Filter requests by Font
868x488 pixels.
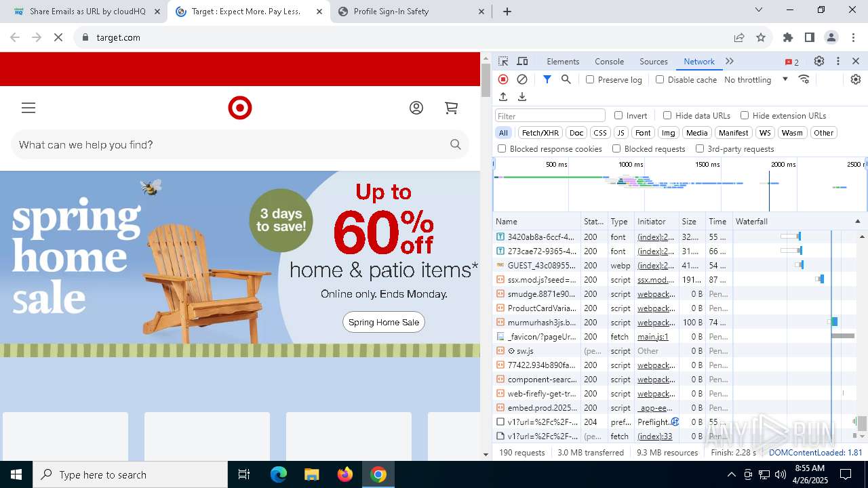click(x=643, y=133)
